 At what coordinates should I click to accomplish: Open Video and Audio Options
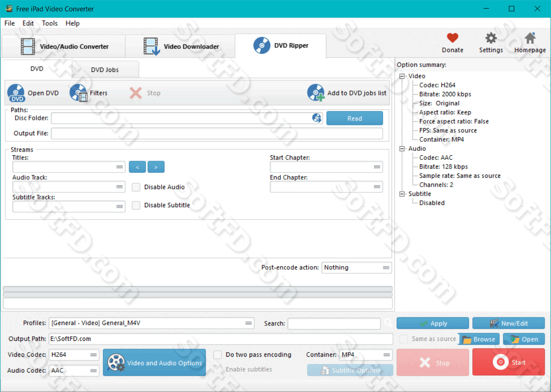(x=154, y=363)
